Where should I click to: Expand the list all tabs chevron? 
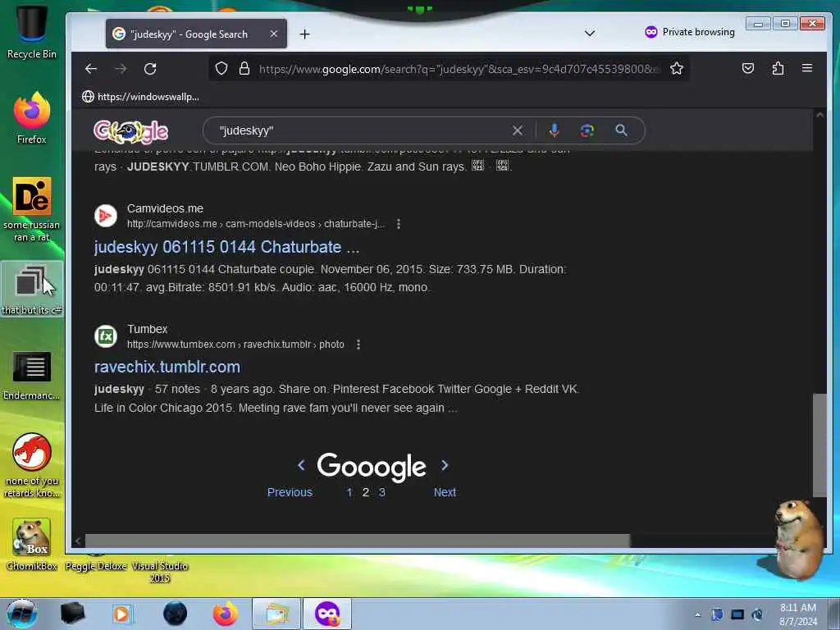[x=590, y=33]
